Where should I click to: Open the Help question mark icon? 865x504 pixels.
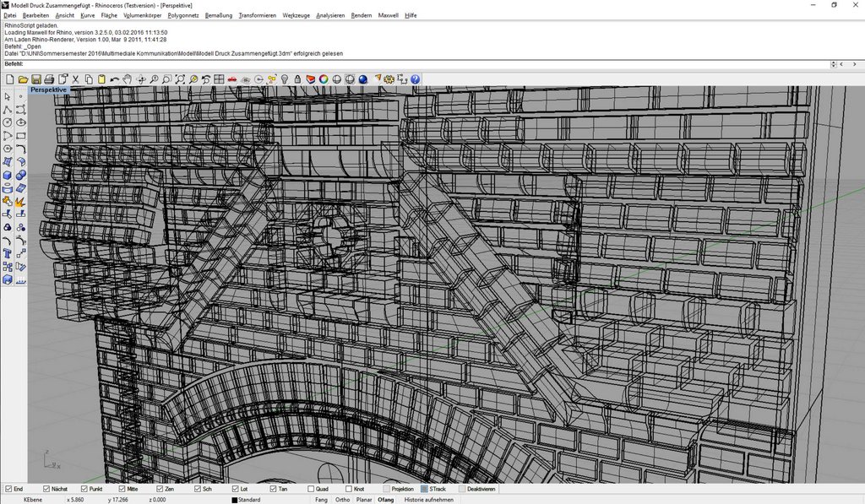[415, 79]
